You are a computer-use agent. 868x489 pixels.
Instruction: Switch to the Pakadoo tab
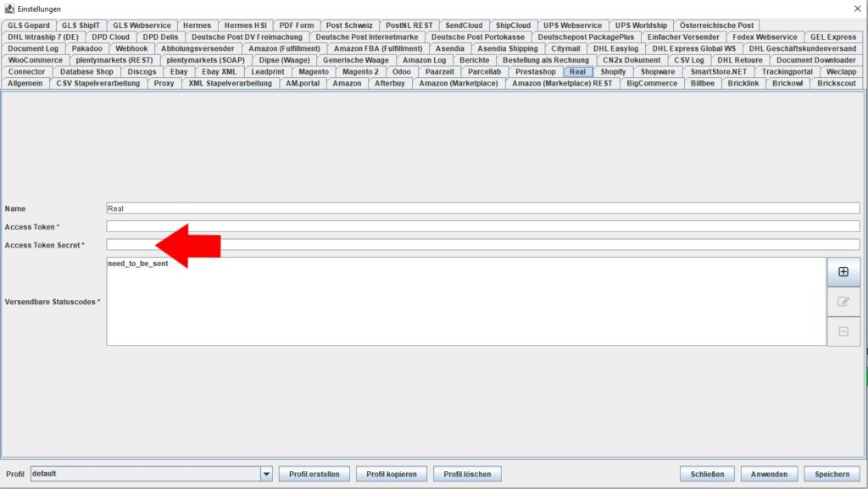(86, 48)
